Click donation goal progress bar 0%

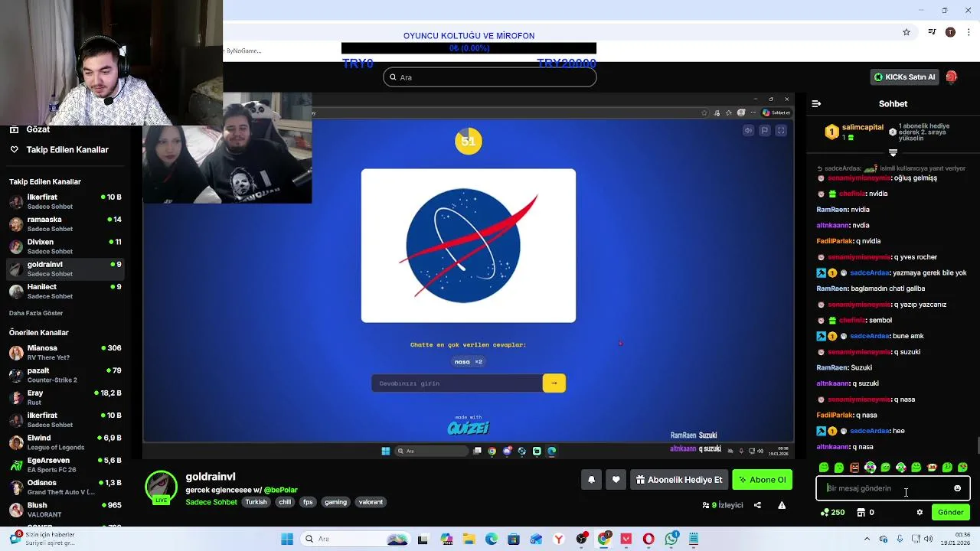click(469, 48)
